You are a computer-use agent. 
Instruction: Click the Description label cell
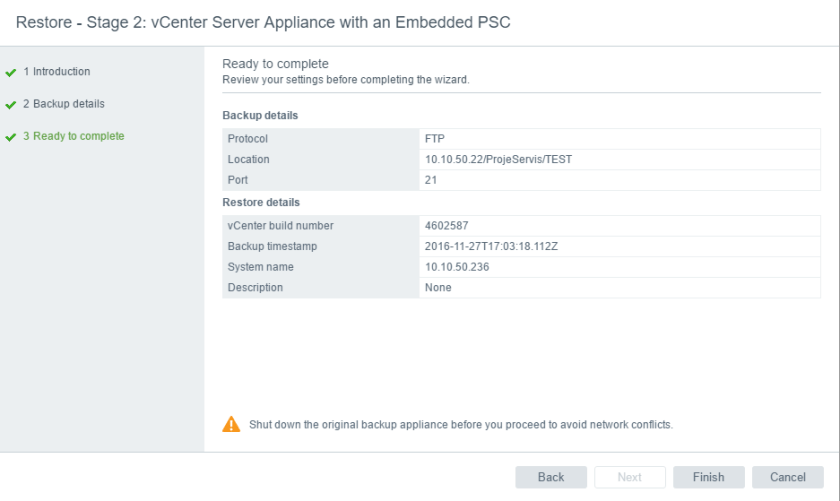tap(321, 287)
